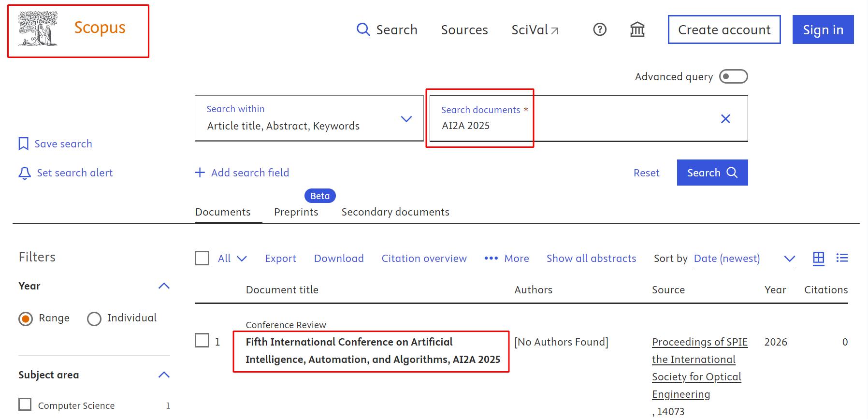Click the Create account button
The width and height of the screenshot is (868, 419).
pos(723,30)
